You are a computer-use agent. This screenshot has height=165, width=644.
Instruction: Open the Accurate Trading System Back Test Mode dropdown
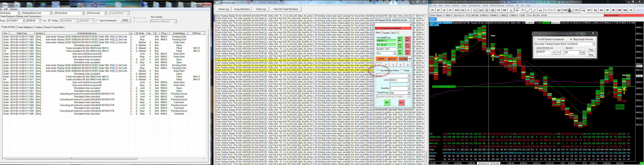tap(564, 44)
